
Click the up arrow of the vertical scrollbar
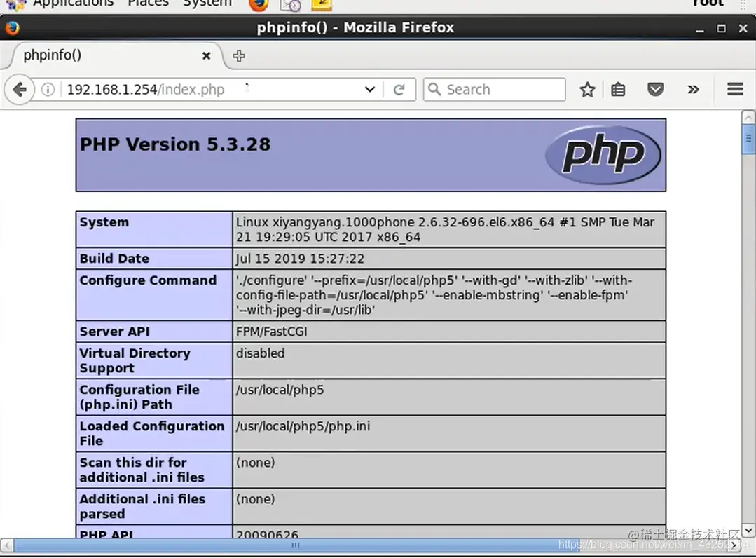coord(748,117)
